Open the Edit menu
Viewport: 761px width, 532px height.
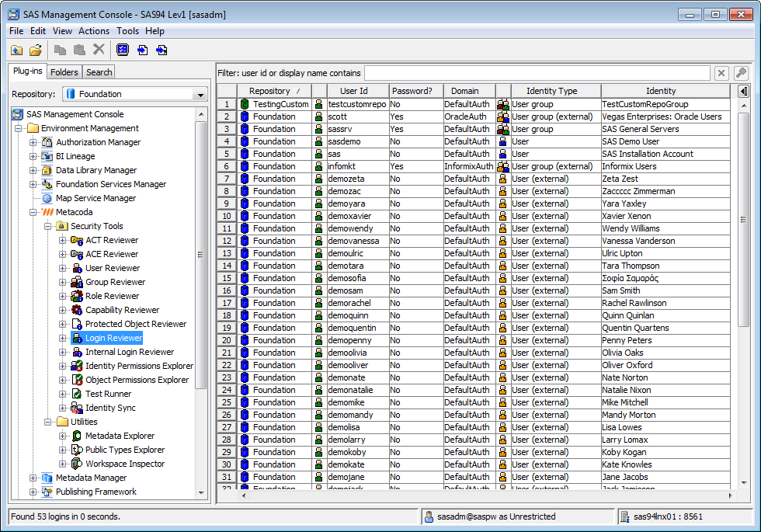point(38,31)
